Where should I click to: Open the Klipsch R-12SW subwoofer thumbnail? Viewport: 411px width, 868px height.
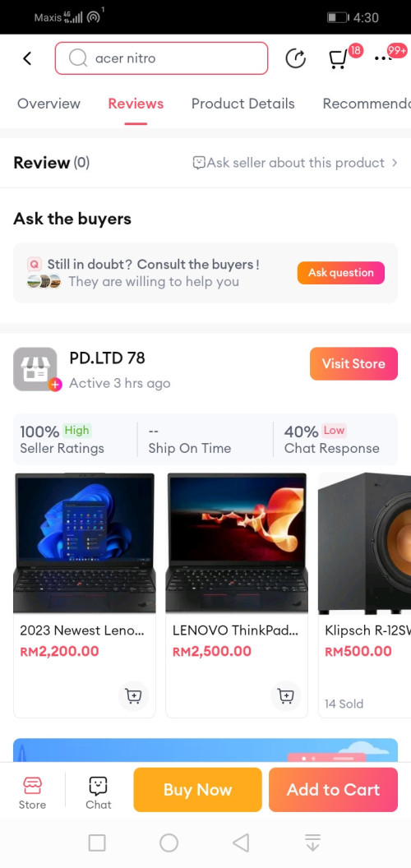click(x=364, y=542)
